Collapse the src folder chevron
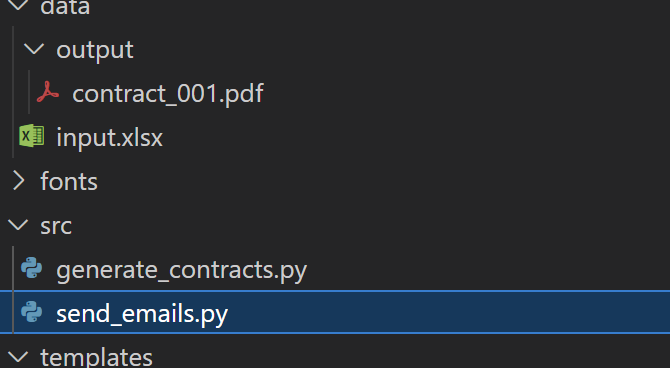The width and height of the screenshot is (670, 368). tap(18, 225)
